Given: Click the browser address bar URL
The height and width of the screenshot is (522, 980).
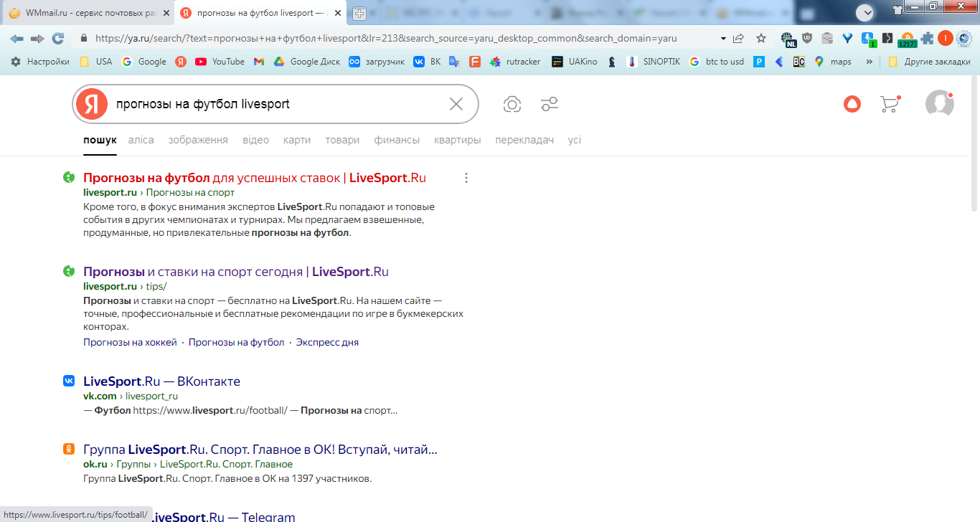Looking at the screenshot, I should click(x=386, y=39).
